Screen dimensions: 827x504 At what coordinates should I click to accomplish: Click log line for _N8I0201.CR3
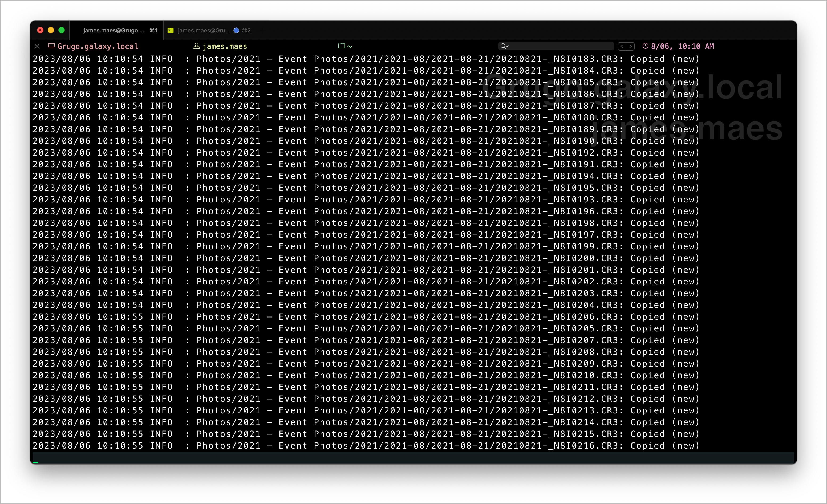coord(366,270)
